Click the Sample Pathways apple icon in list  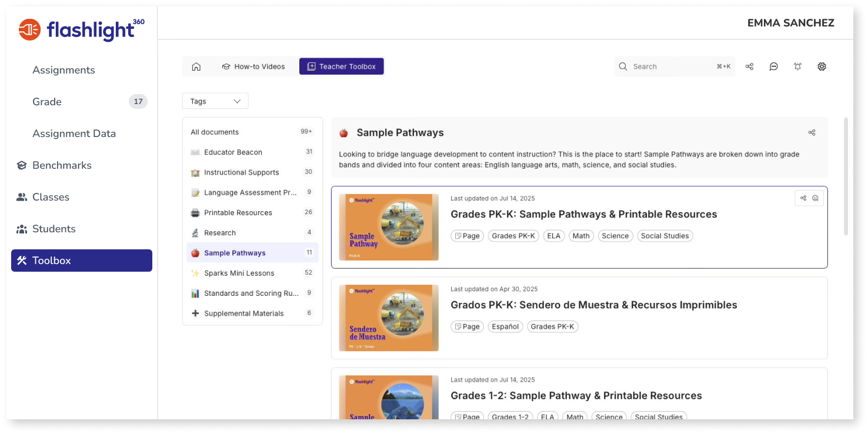(x=195, y=253)
